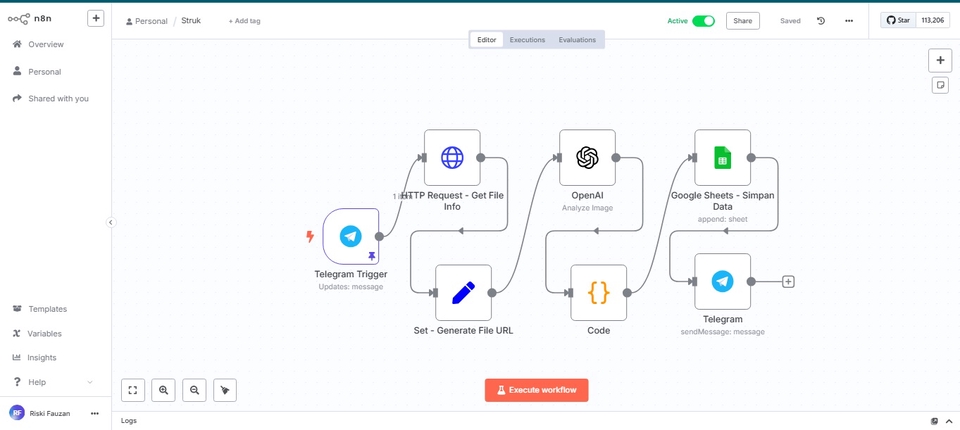Image resolution: width=960 pixels, height=430 pixels.
Task: Click the RF user avatar
Action: (17, 413)
